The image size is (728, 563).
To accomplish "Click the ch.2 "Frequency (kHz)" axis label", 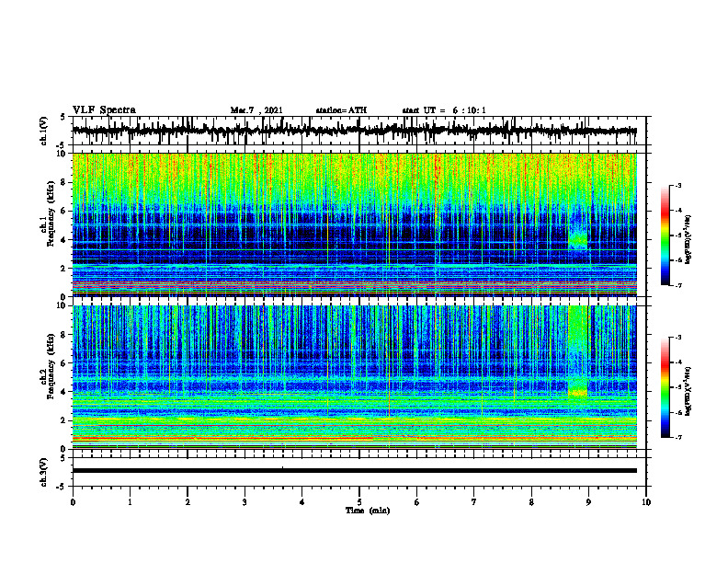I will click(x=51, y=366).
